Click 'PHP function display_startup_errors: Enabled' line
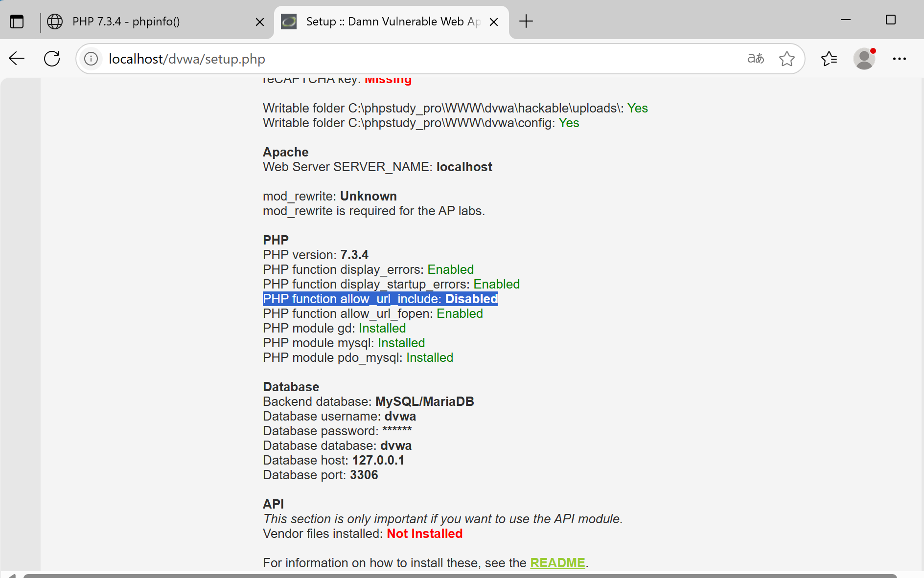924x578 pixels. (391, 284)
